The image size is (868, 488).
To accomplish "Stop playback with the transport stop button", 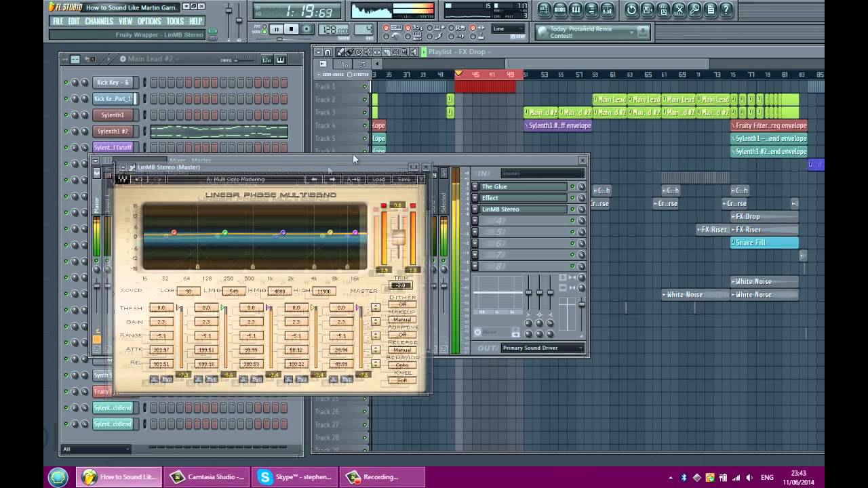I will coord(292,29).
